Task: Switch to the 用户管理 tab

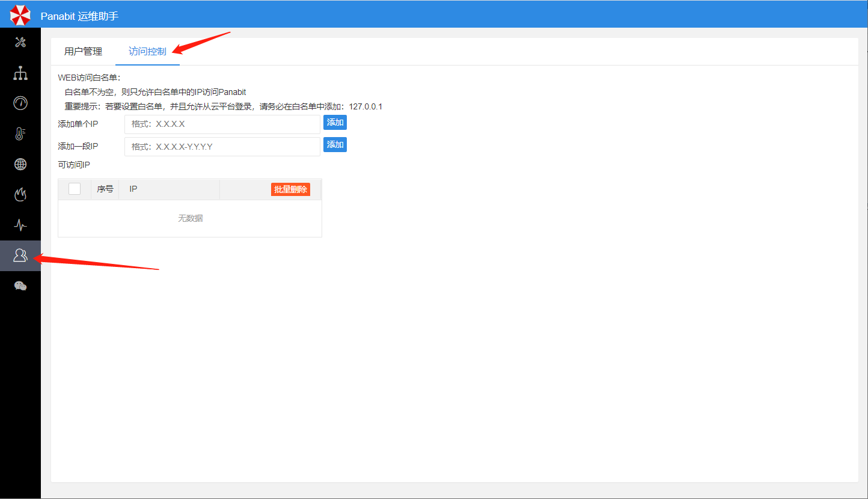Action: (83, 52)
